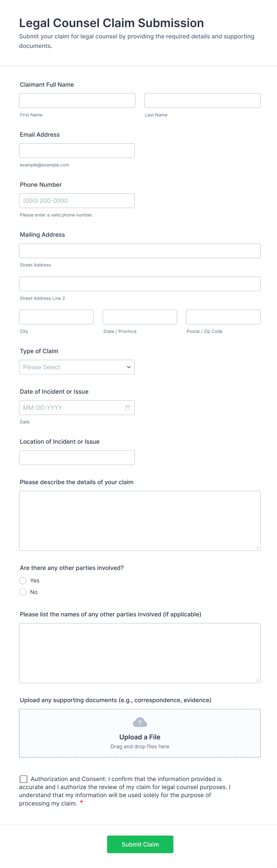The height and width of the screenshot is (868, 277).
Task: Check the Authorization and Consent checkbox
Action: [23, 779]
